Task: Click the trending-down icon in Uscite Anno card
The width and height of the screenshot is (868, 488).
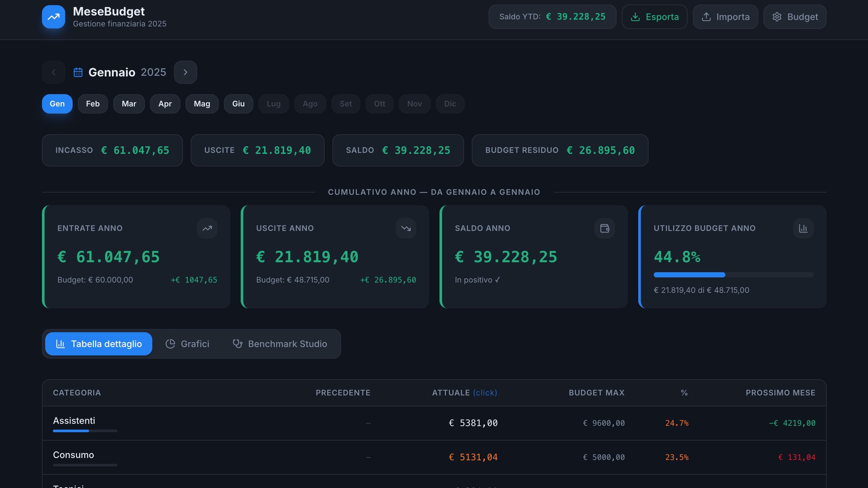Action: [x=406, y=228]
